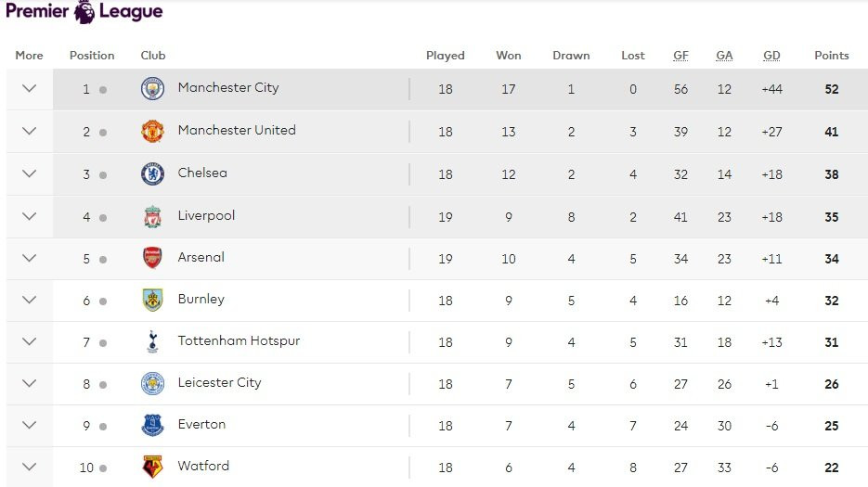This screenshot has height=487, width=868.
Task: Click the GF column header
Action: 680,56
